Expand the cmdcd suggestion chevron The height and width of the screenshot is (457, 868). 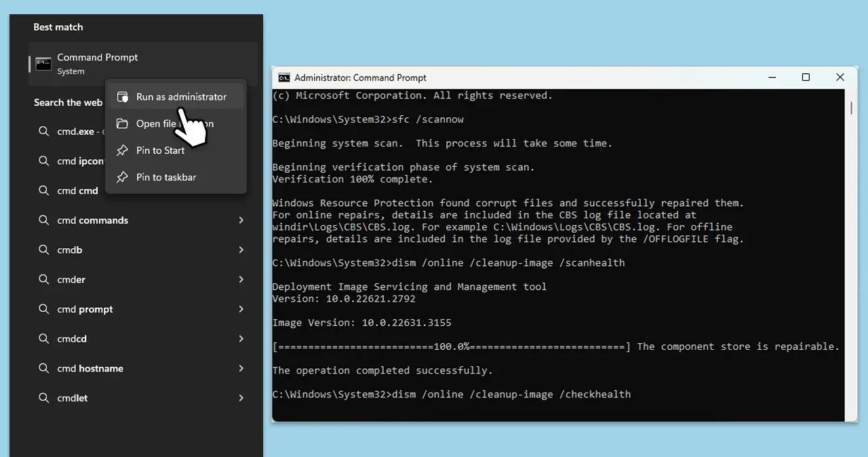(x=241, y=339)
